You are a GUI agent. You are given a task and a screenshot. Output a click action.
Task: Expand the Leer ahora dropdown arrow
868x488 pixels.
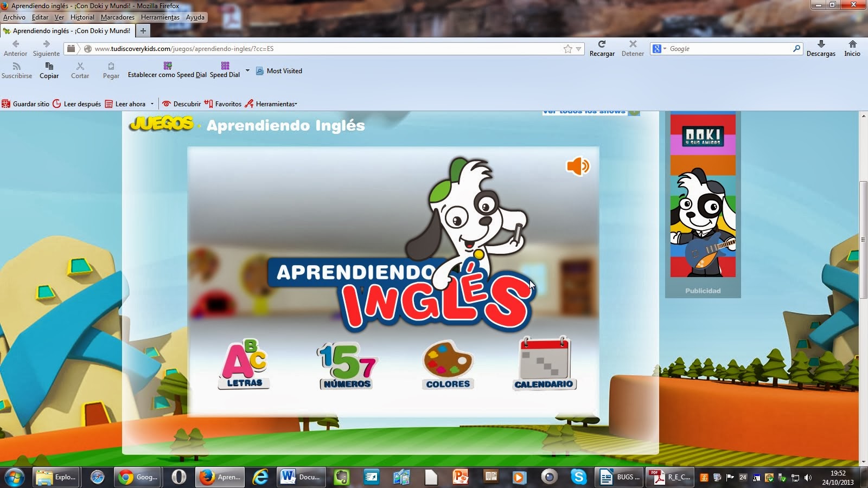click(x=152, y=104)
